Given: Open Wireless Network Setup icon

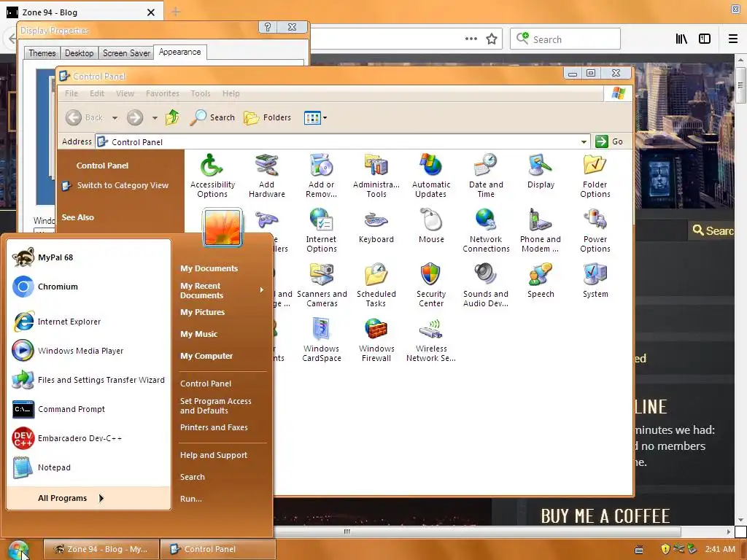Looking at the screenshot, I should pyautogui.click(x=431, y=340).
